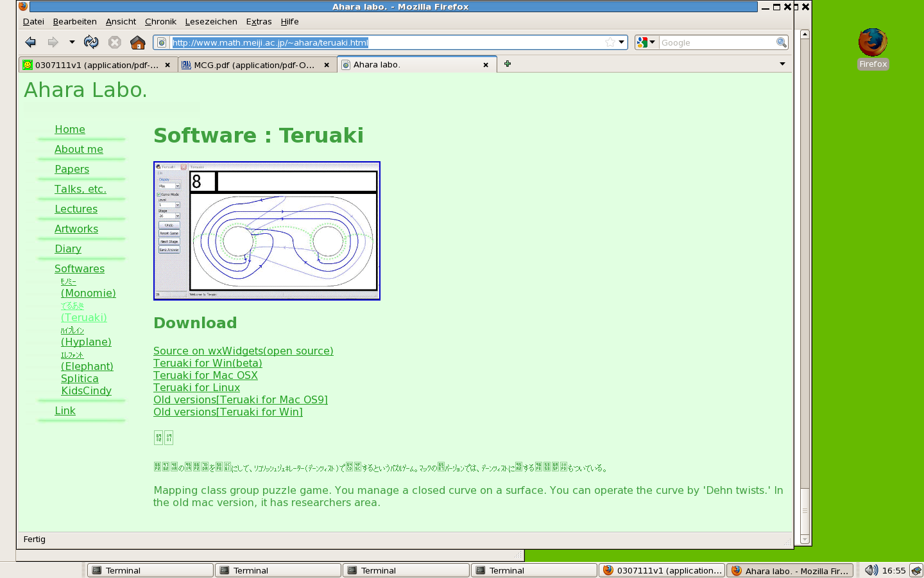This screenshot has width=924, height=578.
Task: Click the Teruaki screenshot thumbnail
Action: click(x=267, y=231)
